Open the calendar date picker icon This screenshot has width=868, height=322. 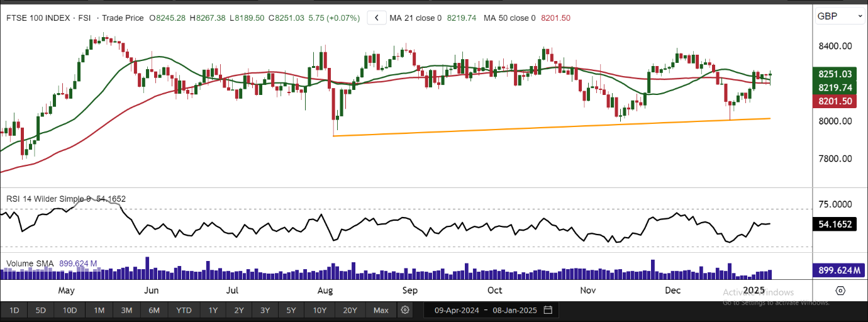pos(548,310)
